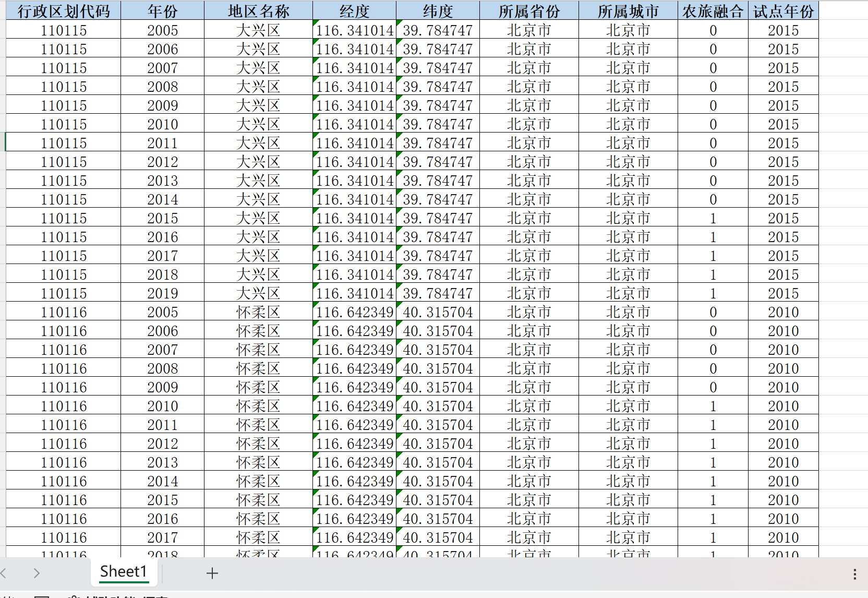
Task: Click 试点年份 2015 in 大兴区 2013 row
Action: pyautogui.click(x=783, y=181)
